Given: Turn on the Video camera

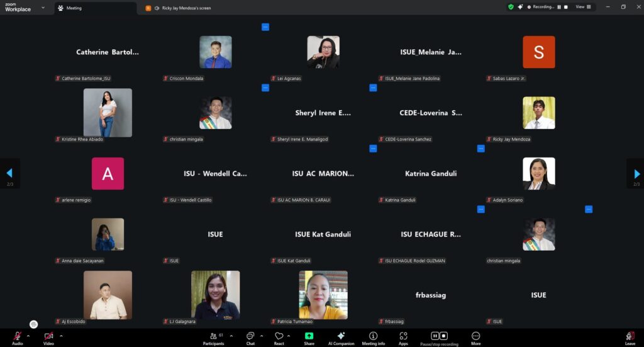Looking at the screenshot, I should [x=48, y=336].
